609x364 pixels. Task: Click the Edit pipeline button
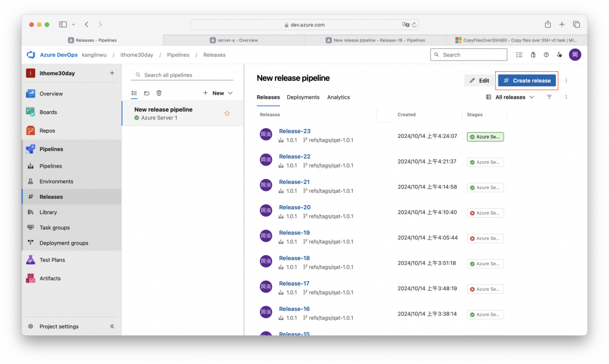479,80
